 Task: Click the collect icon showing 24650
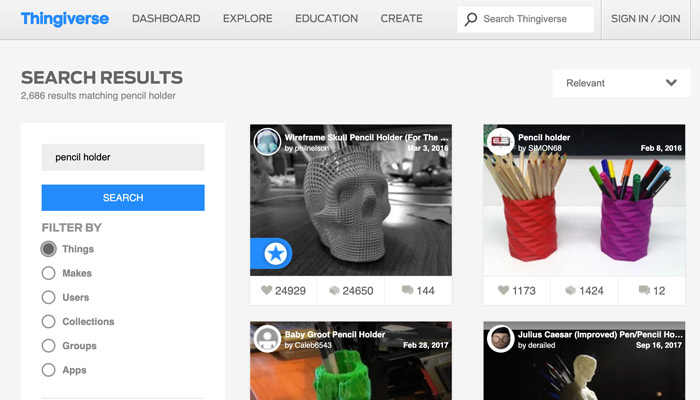(334, 291)
